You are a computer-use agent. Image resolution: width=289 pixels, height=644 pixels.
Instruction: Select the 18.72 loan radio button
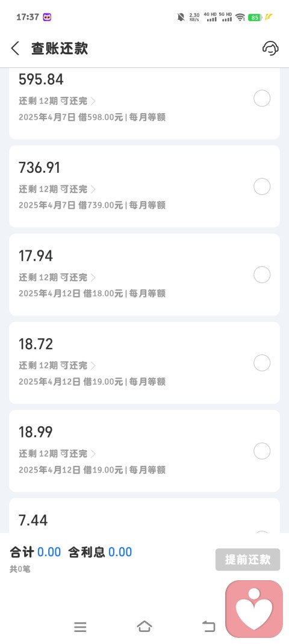[x=262, y=363]
